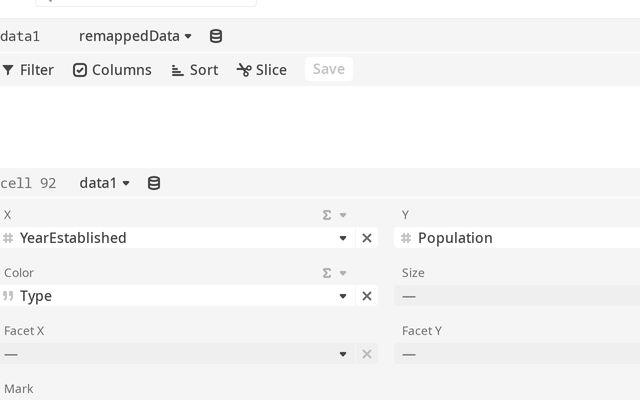The height and width of the screenshot is (400, 640).
Task: Open the data1 source dropdown in cell 92
Action: [x=105, y=183]
